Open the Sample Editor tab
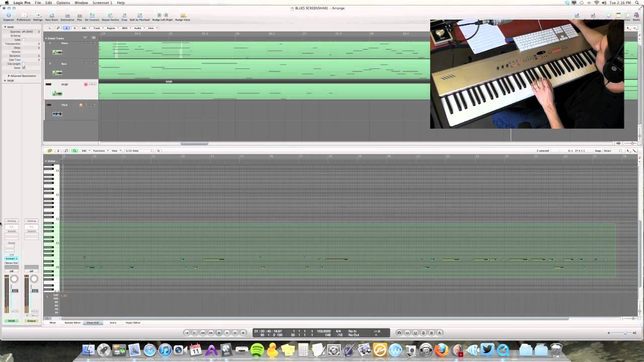This screenshot has width=644, height=362. click(x=72, y=323)
